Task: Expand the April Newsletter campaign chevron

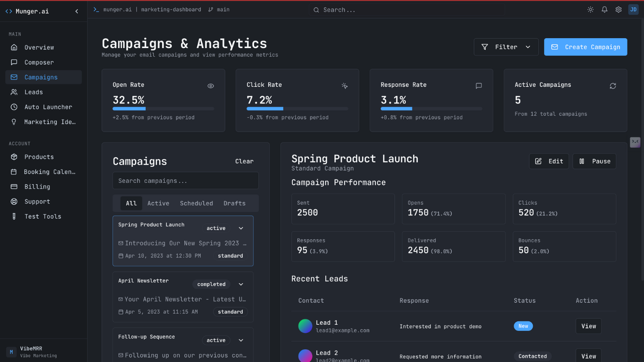Action: pyautogui.click(x=241, y=284)
